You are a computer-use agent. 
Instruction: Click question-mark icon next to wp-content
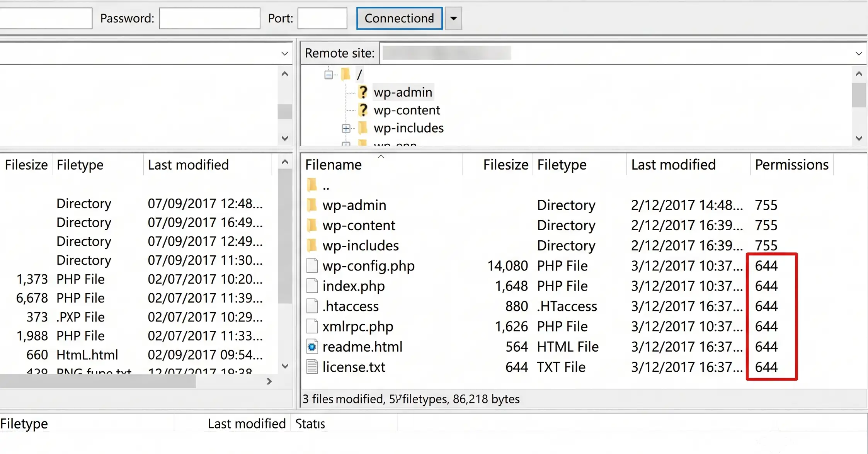tap(363, 110)
